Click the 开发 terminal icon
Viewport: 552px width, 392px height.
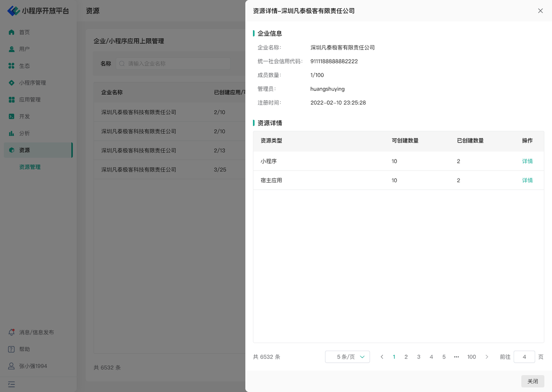click(12, 116)
